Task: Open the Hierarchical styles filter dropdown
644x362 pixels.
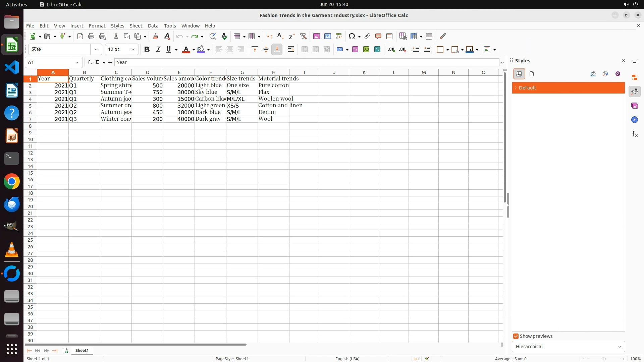Action: 568,347
